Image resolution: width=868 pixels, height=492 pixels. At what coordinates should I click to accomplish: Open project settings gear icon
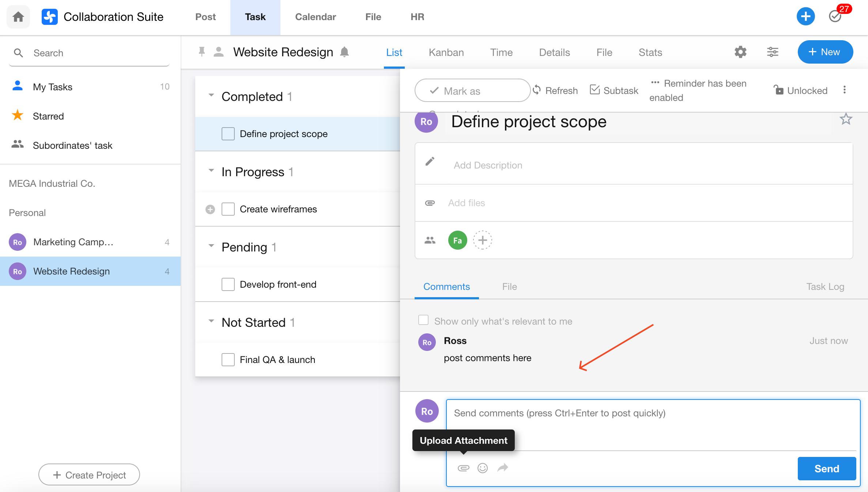tap(740, 52)
